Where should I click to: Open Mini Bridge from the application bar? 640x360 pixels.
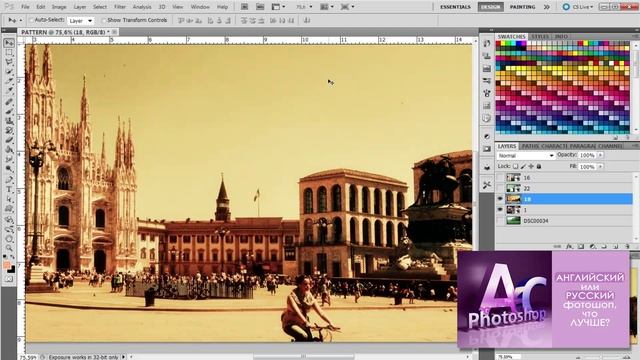click(x=260, y=7)
